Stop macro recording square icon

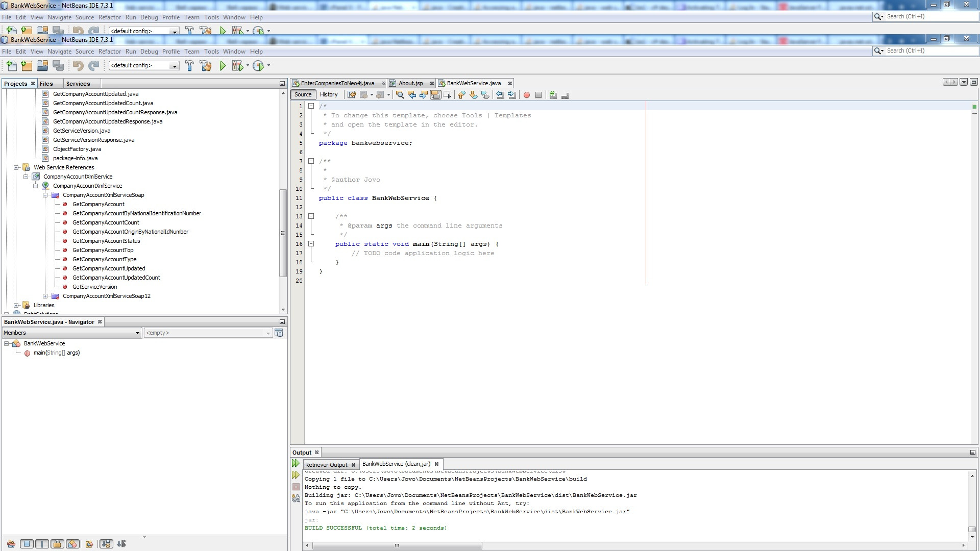[538, 95]
